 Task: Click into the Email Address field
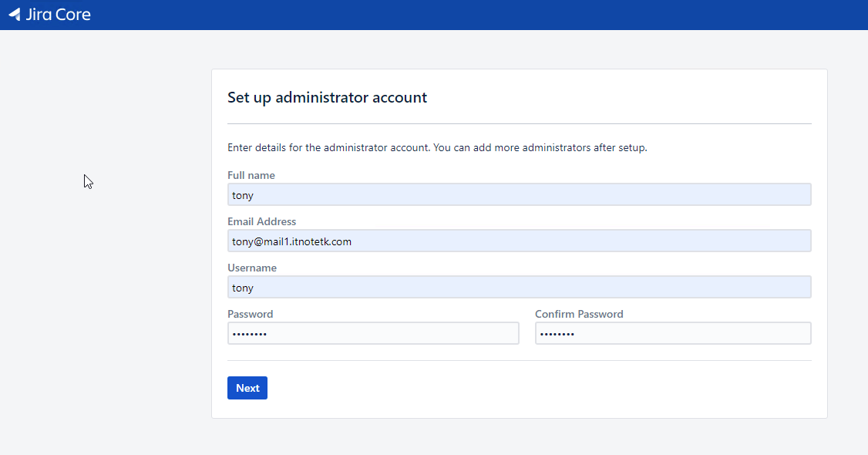pos(519,241)
